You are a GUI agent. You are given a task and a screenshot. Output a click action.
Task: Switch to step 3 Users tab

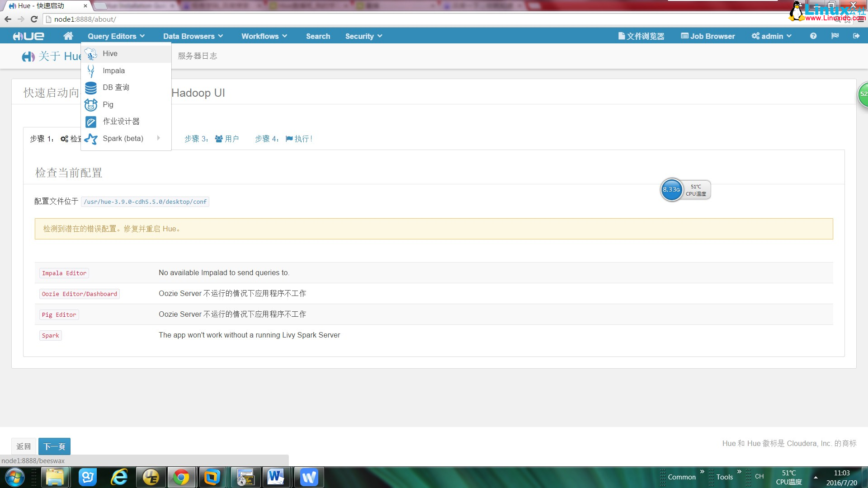(212, 139)
